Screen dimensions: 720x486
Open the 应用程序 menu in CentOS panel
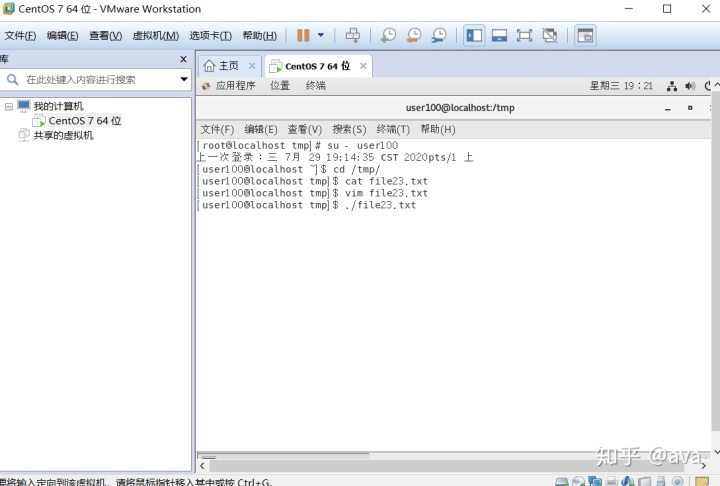(x=236, y=85)
